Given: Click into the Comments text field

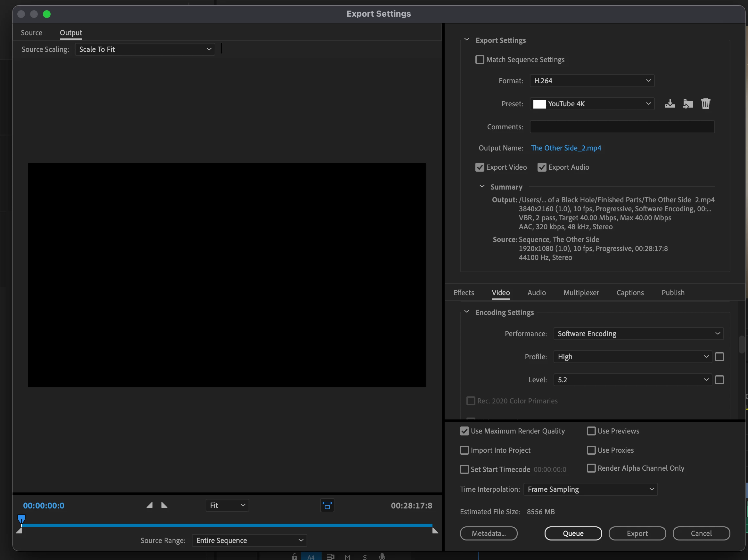Looking at the screenshot, I should coord(622,127).
